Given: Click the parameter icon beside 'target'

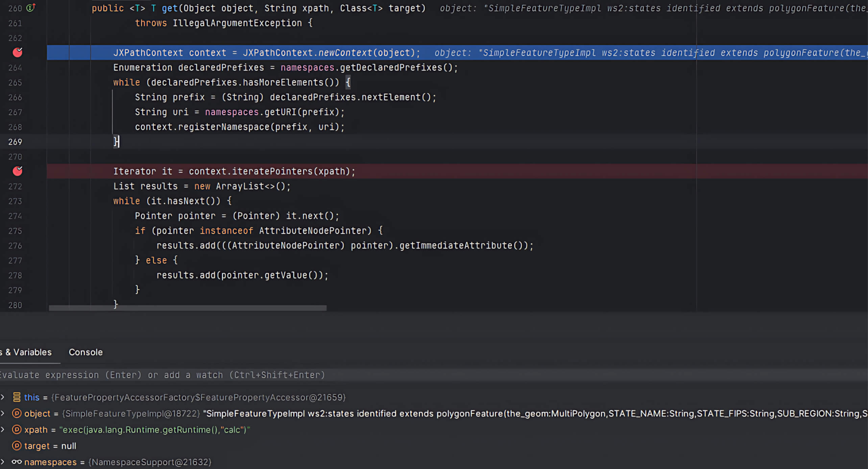Looking at the screenshot, I should pos(17,446).
